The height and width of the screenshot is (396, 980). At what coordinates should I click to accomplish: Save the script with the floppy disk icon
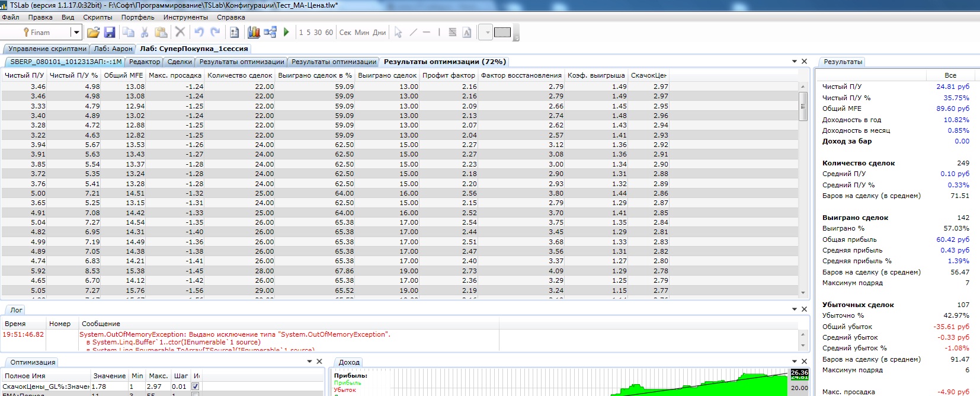tap(110, 33)
